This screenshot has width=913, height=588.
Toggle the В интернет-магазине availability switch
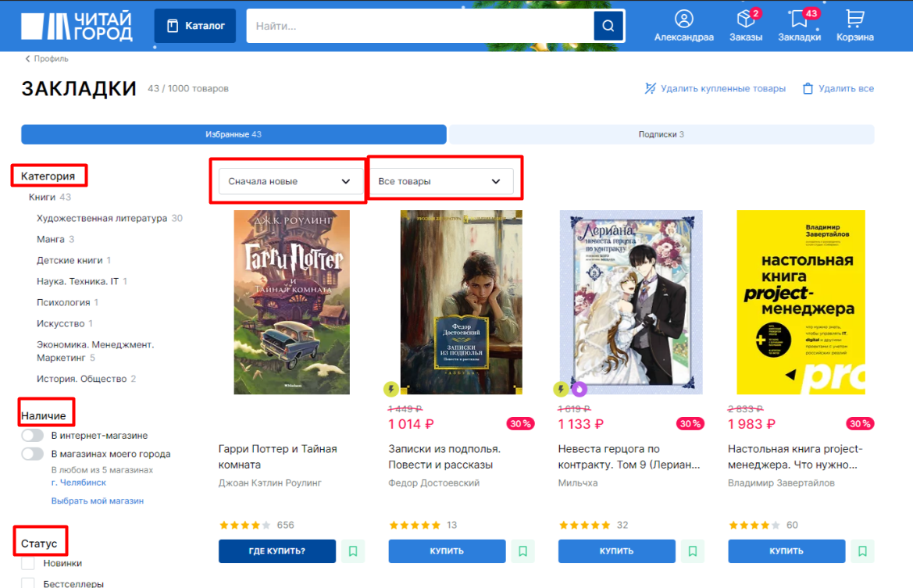tap(33, 436)
